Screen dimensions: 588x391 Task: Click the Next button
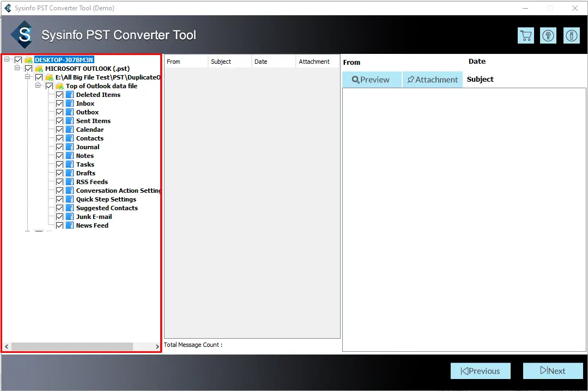click(553, 371)
